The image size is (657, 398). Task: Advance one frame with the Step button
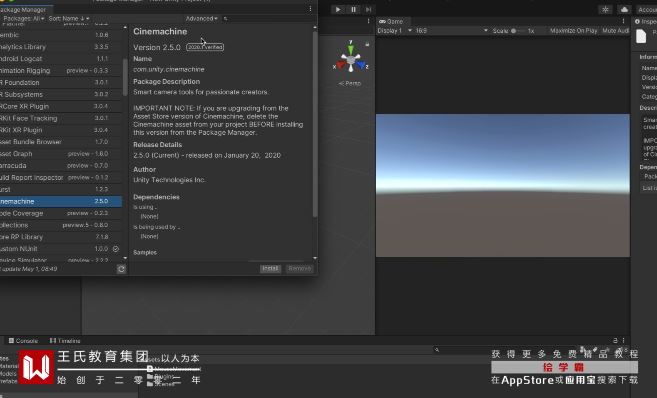tap(368, 9)
